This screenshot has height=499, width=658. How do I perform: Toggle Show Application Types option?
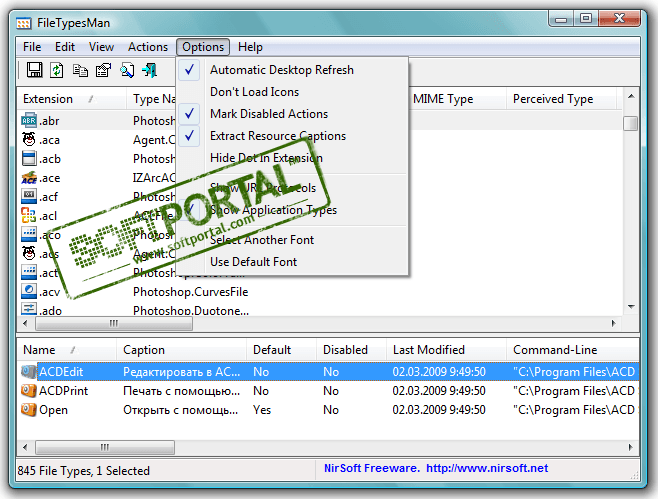pyautogui.click(x=292, y=210)
